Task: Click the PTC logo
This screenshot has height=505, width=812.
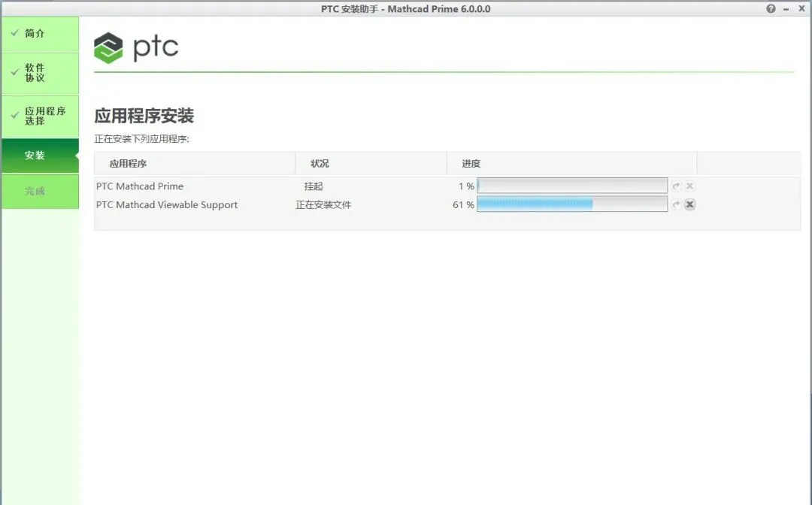Action: 136,47
